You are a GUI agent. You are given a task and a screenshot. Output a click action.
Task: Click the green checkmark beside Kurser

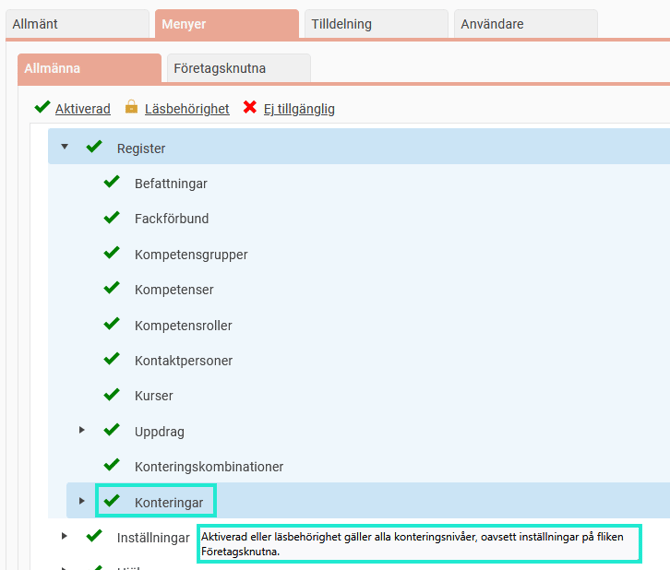click(112, 395)
